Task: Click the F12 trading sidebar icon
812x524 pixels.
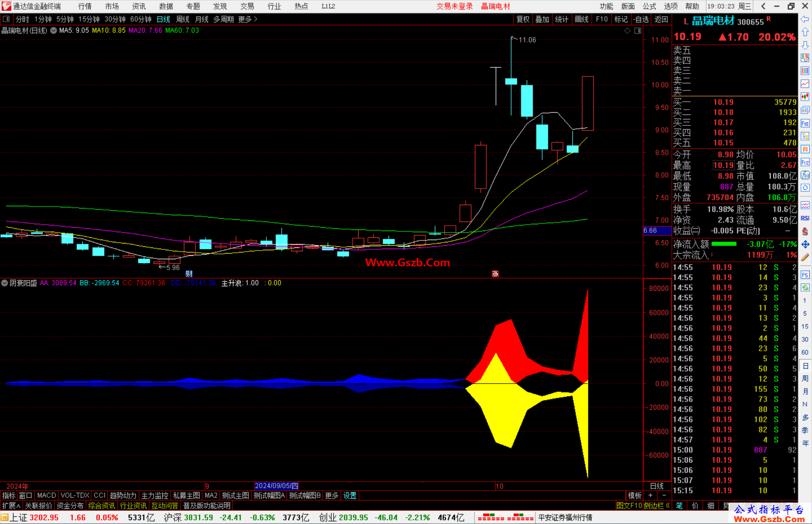Action: coord(805,162)
